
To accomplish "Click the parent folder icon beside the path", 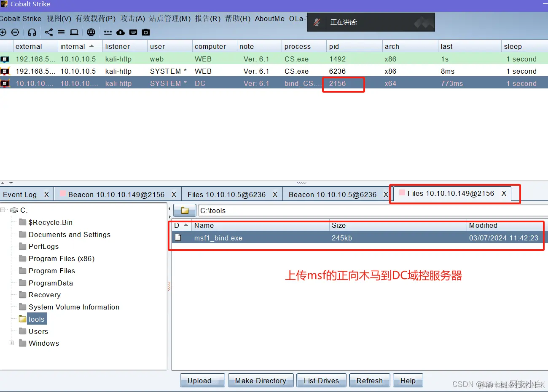I will (x=185, y=211).
